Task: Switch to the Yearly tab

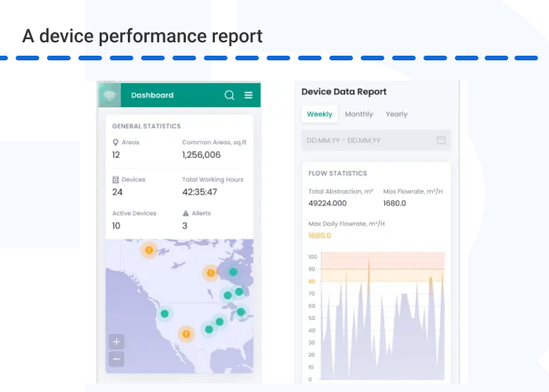Action: [396, 114]
